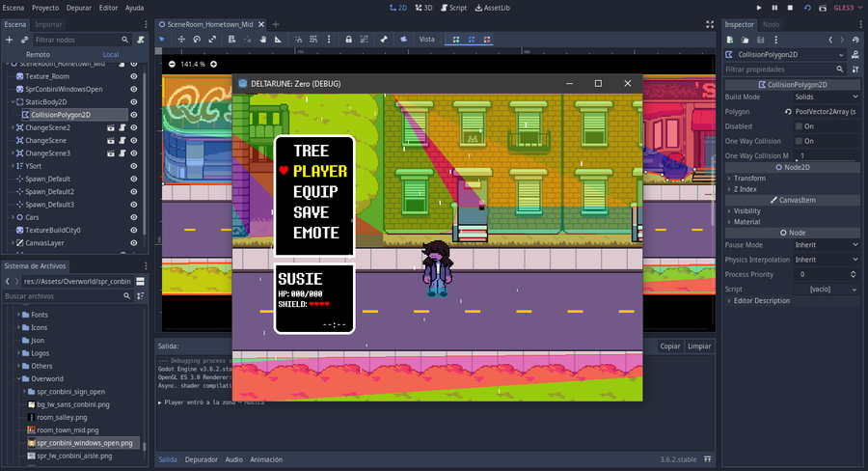Save resource floppy icon in Inspector
Image resolution: width=868 pixels, height=471 pixels.
760,40
